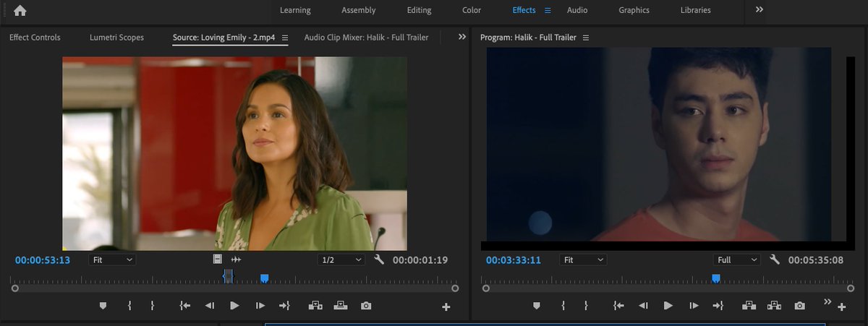Image resolution: width=868 pixels, height=326 pixels.
Task: Click the Drag Audio Only waveform icon
Action: click(x=236, y=259)
